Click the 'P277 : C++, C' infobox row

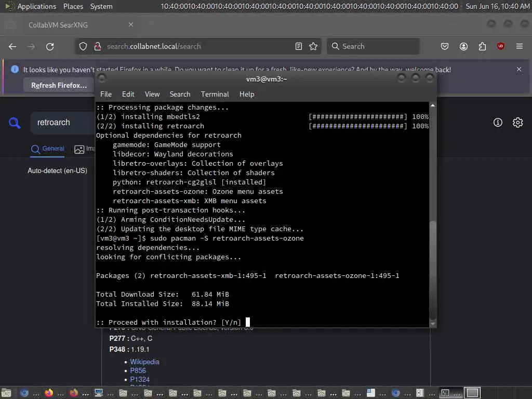(x=130, y=339)
